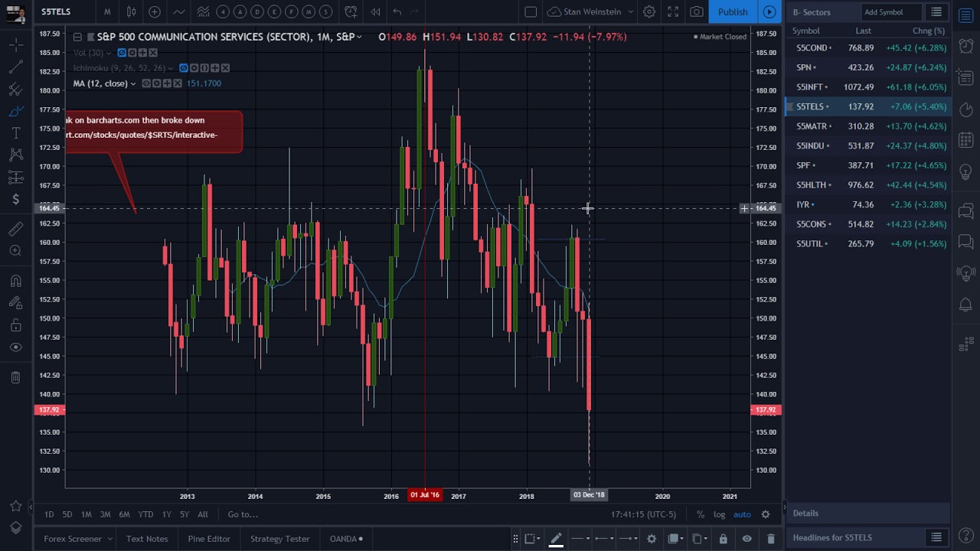
Task: Select S5COND in the watchlist
Action: (867, 47)
